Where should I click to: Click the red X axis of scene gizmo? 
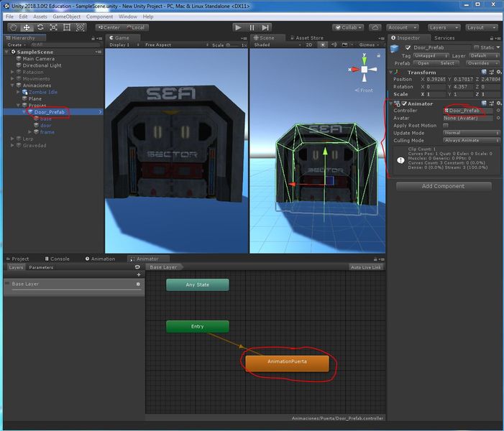[354, 69]
